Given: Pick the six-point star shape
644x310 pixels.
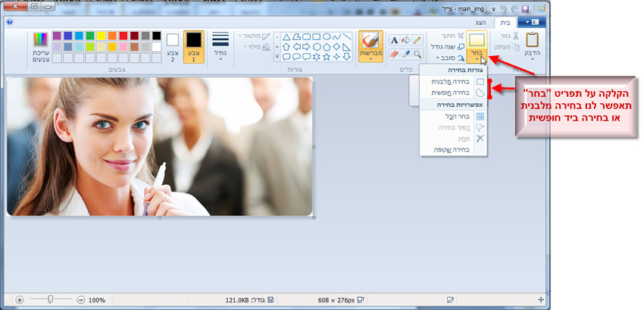Looking at the screenshot, I should (x=317, y=56).
